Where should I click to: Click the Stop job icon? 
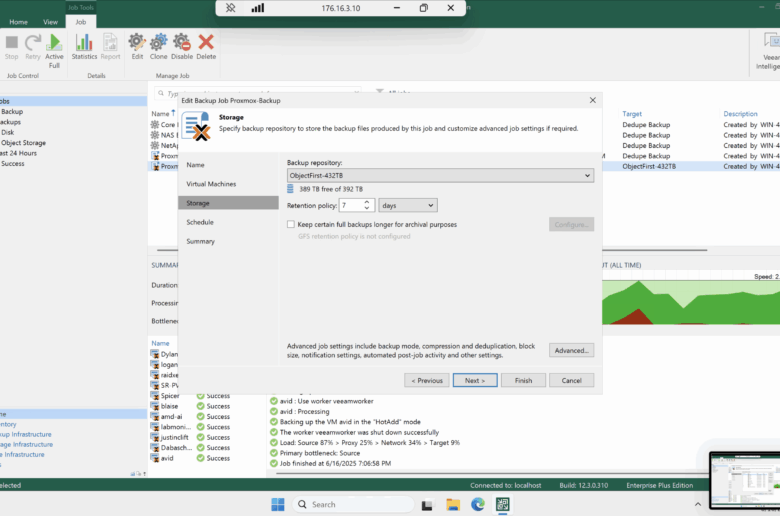[11, 43]
